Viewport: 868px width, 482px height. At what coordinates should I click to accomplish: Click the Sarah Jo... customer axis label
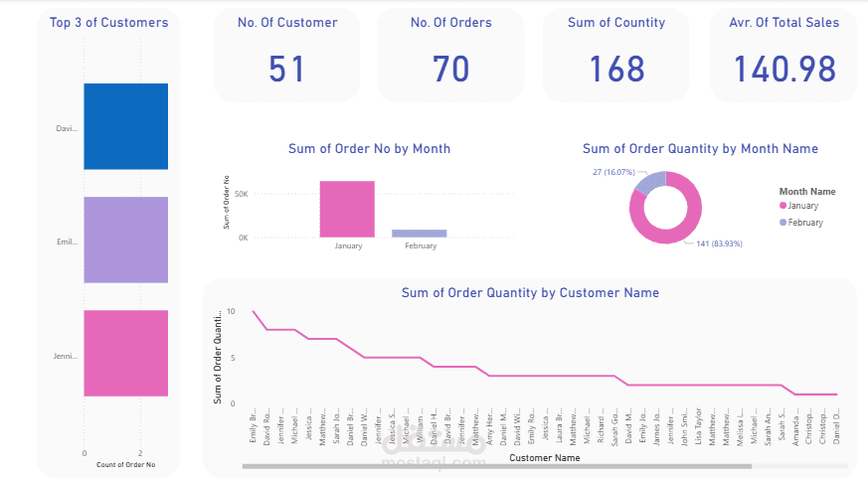(x=336, y=426)
